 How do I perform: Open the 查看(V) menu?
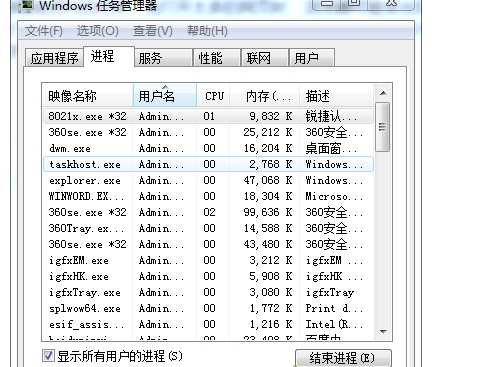tap(153, 31)
